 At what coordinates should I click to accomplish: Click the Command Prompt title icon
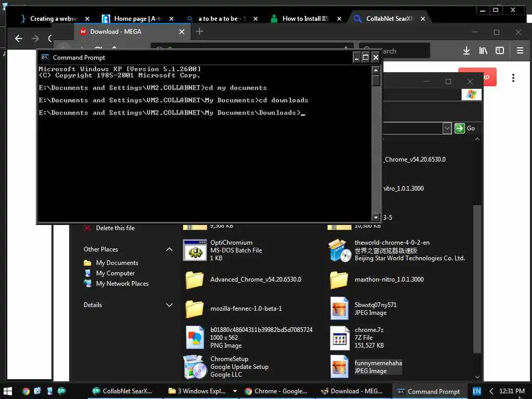pos(45,57)
